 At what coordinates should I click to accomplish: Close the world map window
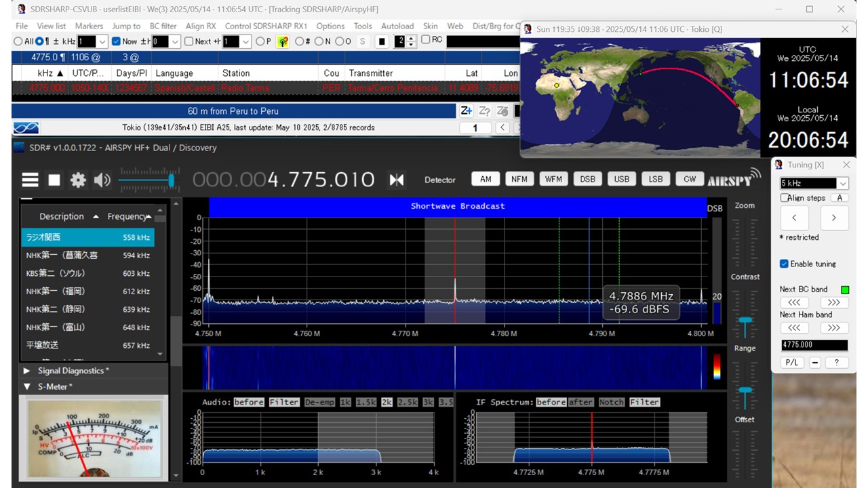coord(845,29)
